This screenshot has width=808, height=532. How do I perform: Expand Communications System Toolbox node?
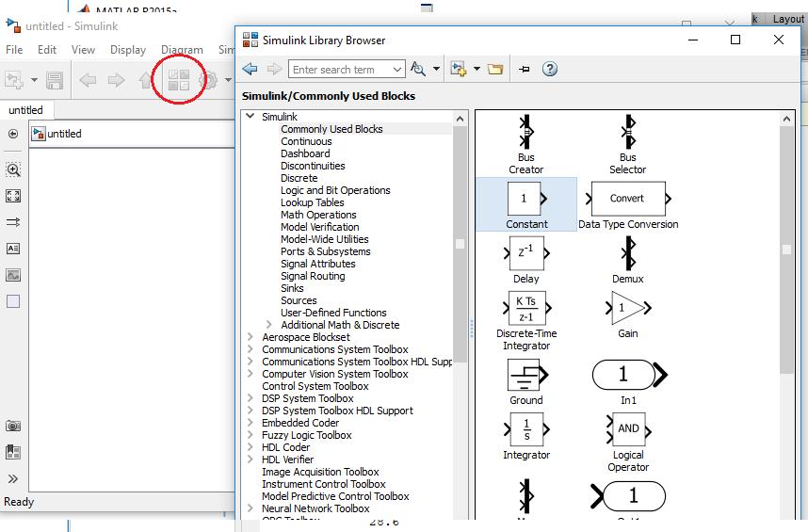[x=250, y=349]
